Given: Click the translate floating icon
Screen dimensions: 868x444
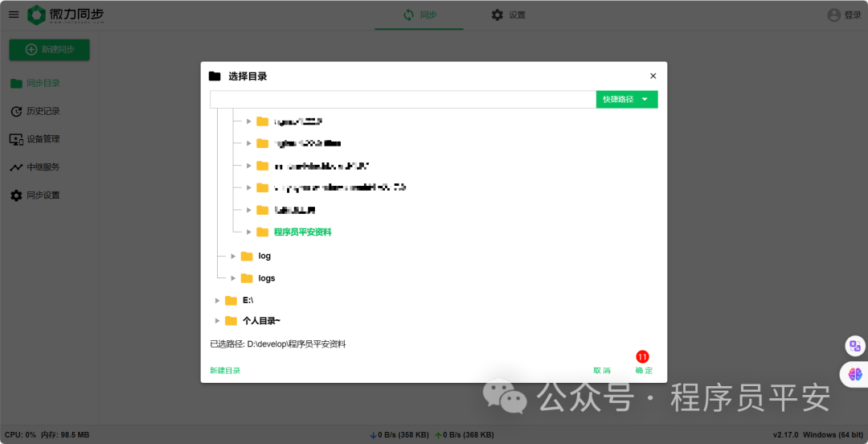Looking at the screenshot, I should tap(855, 347).
